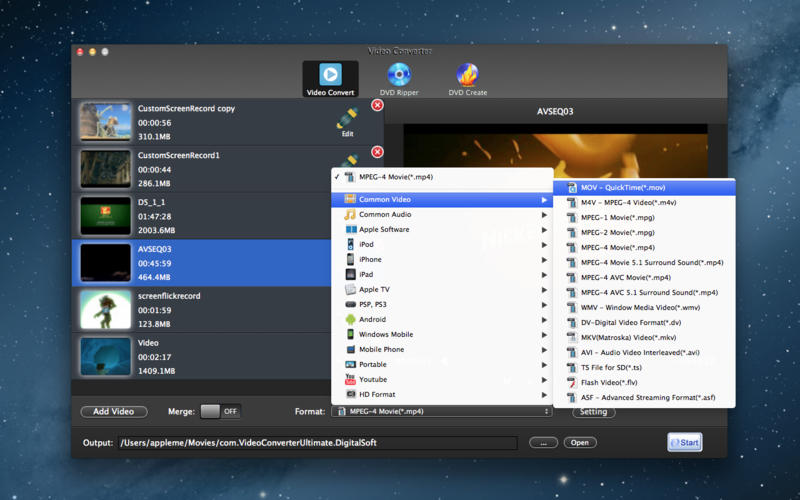Screen dimensions: 800x500
Task: Select DV-Digital Video Format(*.dv)
Action: tap(644, 322)
